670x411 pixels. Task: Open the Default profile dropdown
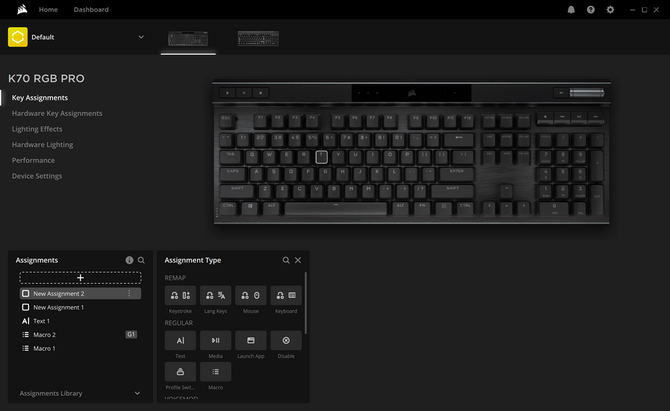point(141,37)
